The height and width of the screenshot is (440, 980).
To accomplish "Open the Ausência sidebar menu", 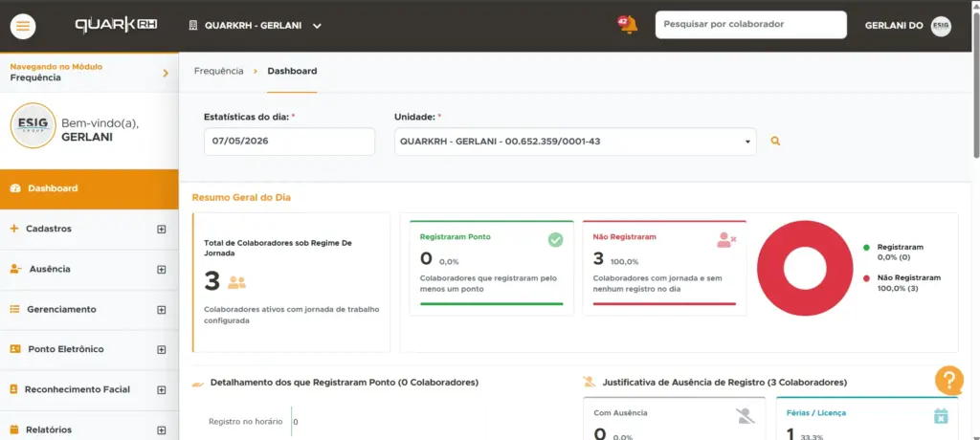I will tap(89, 270).
